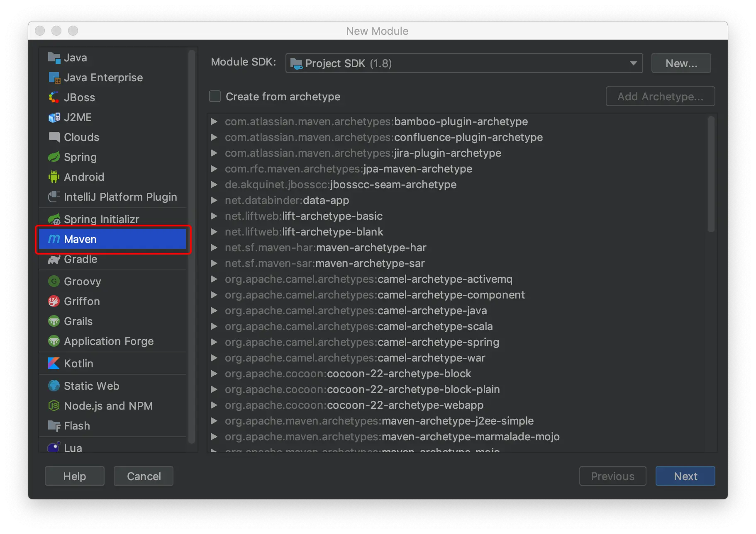The width and height of the screenshot is (756, 534).
Task: Select camel-archetype-spring archetype row
Action: coord(458,342)
